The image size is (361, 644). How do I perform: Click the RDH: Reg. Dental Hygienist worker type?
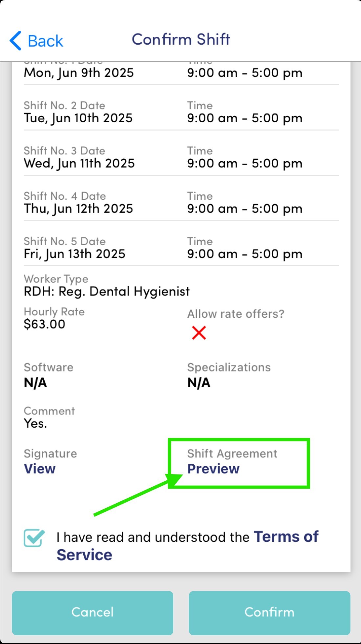[107, 291]
